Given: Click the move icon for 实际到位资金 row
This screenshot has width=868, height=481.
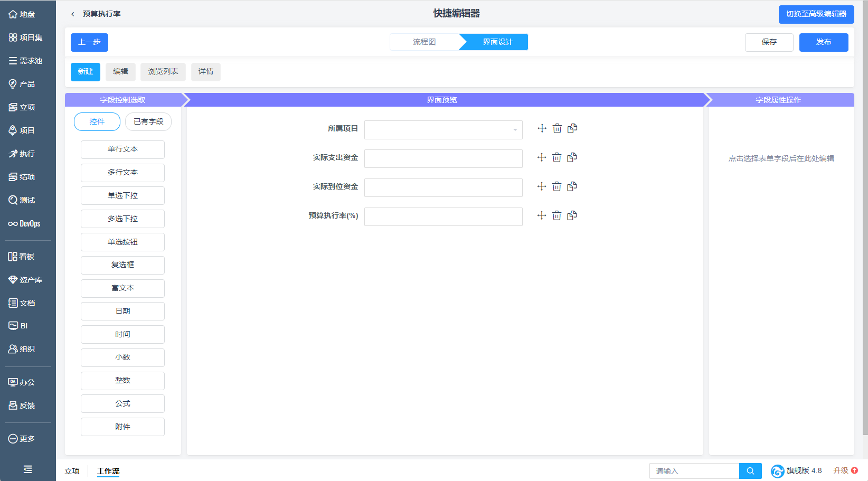Looking at the screenshot, I should (x=542, y=186).
